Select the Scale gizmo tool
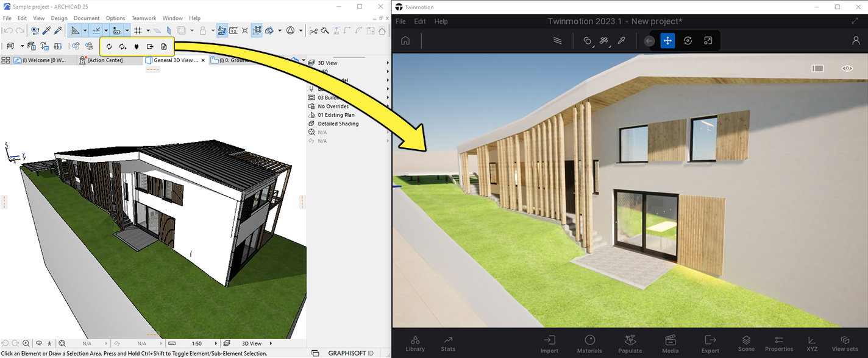Image resolution: width=868 pixels, height=358 pixels. 708,41
